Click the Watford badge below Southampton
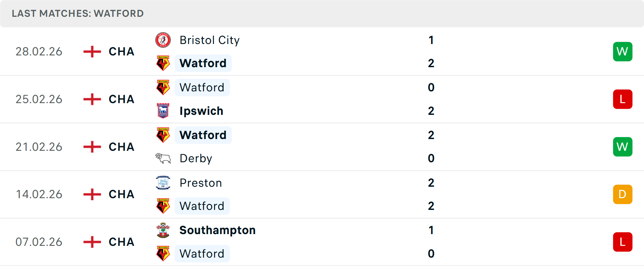 tap(163, 254)
